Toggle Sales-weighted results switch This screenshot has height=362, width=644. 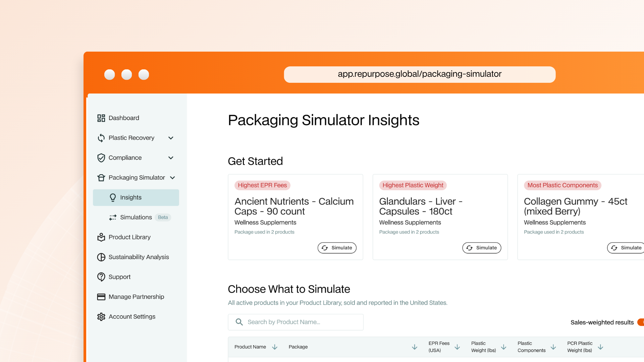[x=641, y=322]
